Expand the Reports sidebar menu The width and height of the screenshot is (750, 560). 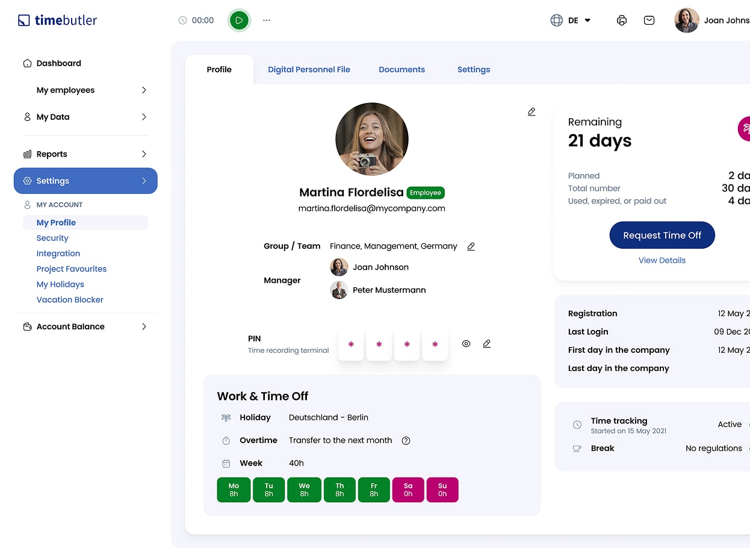pyautogui.click(x=85, y=154)
